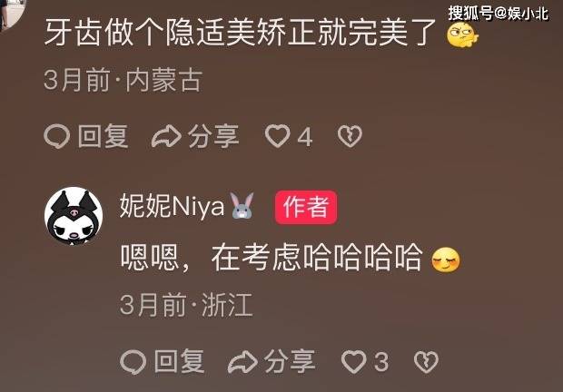Open partial avatar of top commenter

(x=12, y=15)
